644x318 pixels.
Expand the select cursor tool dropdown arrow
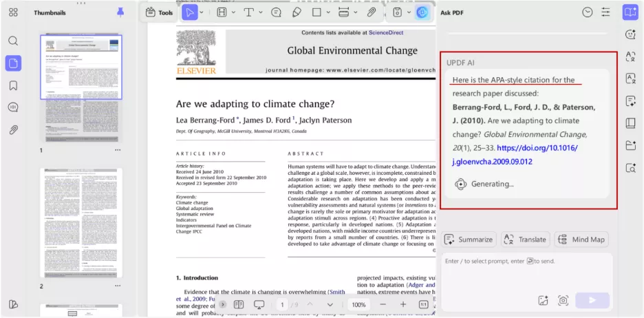click(201, 12)
